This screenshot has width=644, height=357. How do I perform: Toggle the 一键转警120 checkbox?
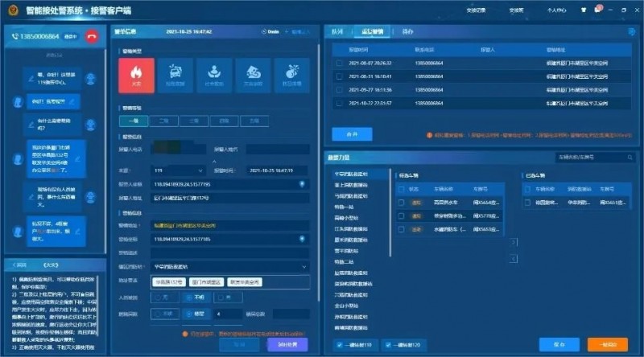[386, 344]
